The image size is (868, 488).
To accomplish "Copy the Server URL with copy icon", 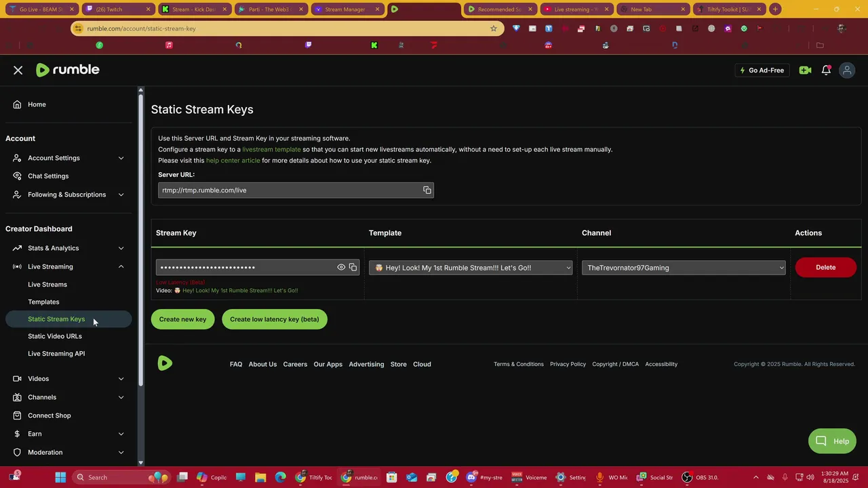I will [x=427, y=190].
